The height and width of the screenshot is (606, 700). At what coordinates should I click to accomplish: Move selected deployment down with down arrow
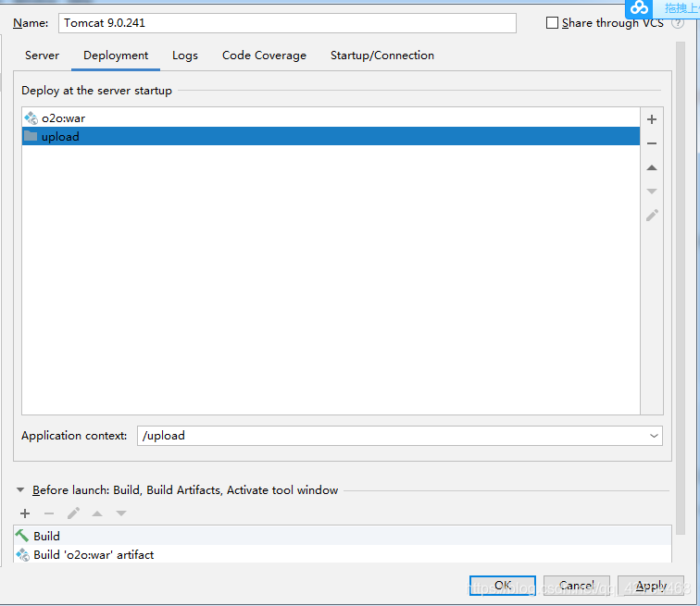(x=652, y=192)
